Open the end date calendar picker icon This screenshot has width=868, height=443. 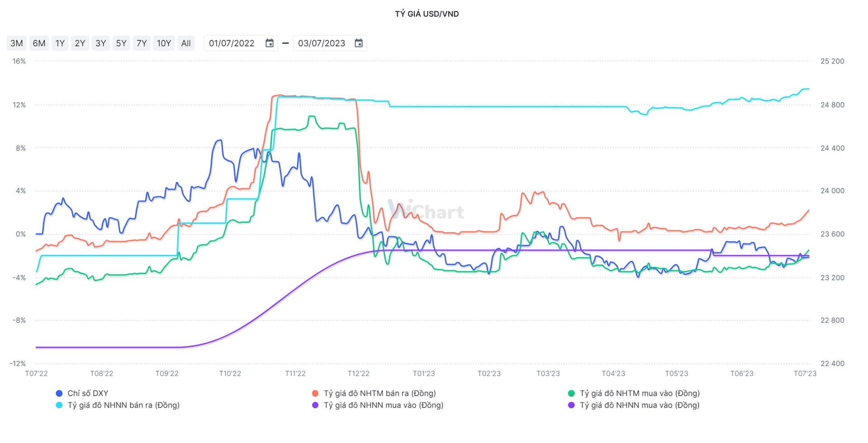[x=359, y=43]
